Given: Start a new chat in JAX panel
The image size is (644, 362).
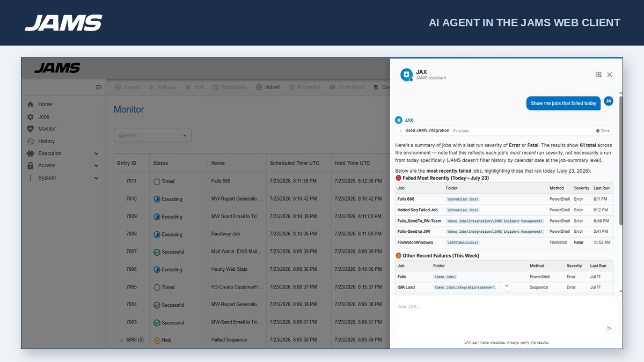Looking at the screenshot, I should pyautogui.click(x=598, y=75).
